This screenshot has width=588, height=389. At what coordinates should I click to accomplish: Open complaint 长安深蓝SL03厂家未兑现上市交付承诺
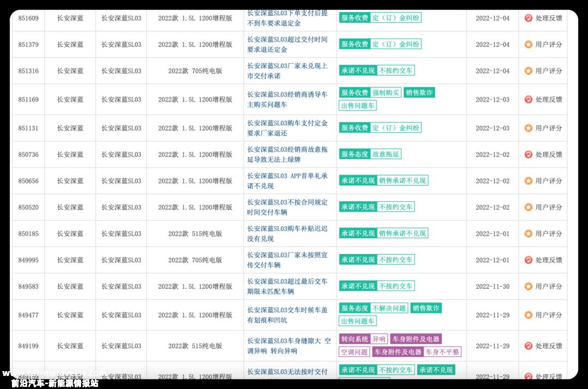287,70
